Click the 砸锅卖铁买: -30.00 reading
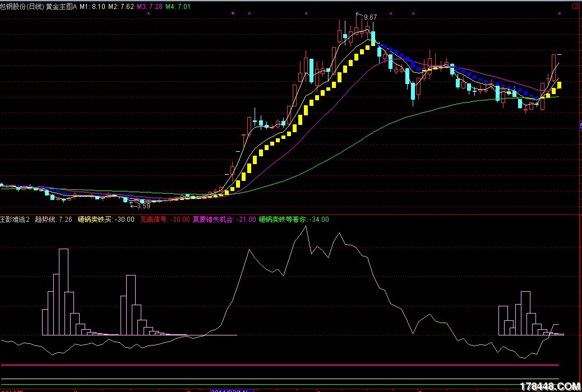The image size is (582, 392). point(106,220)
